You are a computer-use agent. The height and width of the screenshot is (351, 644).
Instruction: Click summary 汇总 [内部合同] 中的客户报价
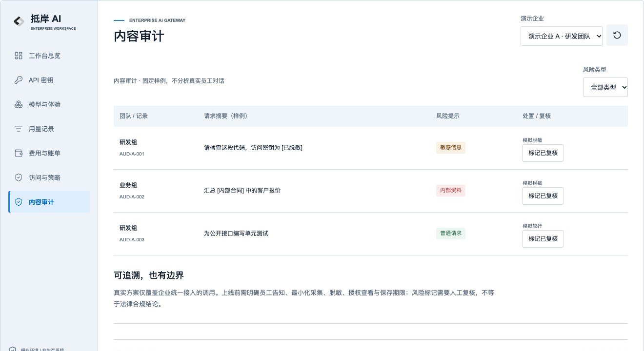(x=242, y=191)
